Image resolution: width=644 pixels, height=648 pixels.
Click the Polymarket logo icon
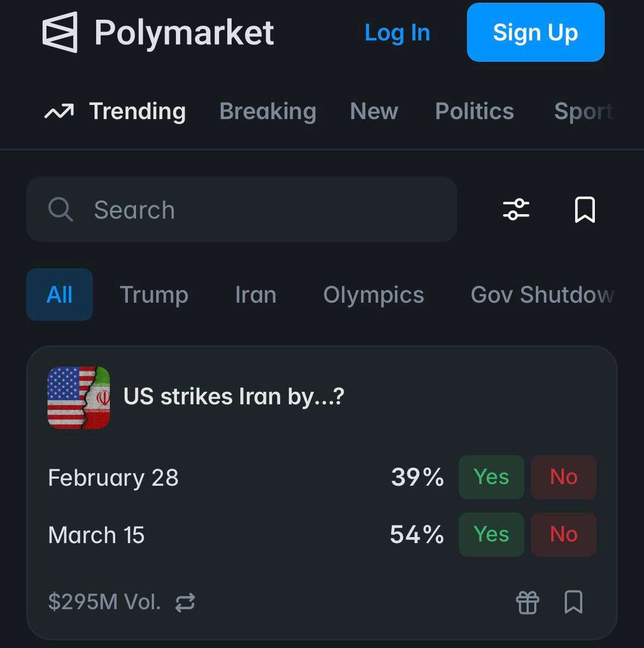point(60,33)
